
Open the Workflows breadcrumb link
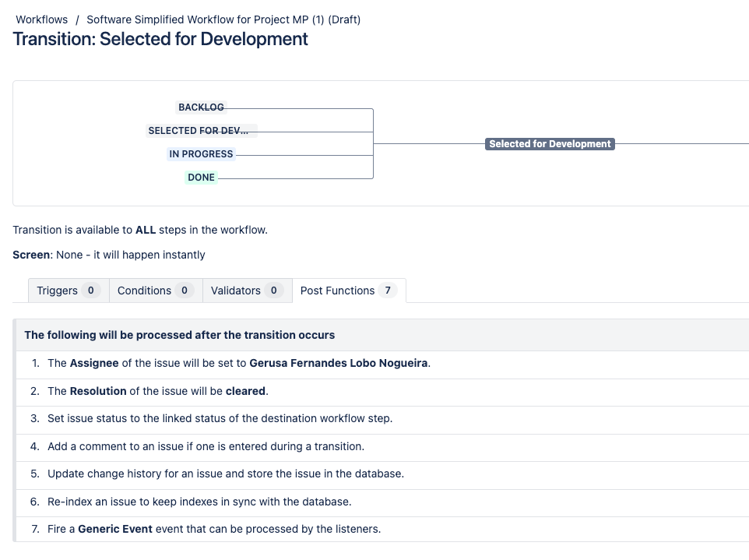point(41,19)
